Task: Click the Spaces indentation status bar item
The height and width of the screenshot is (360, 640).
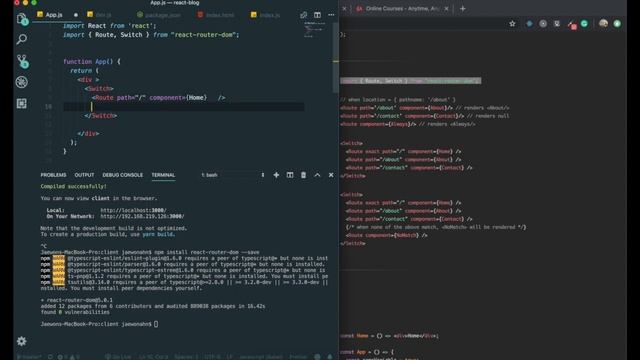Action: (x=186, y=357)
